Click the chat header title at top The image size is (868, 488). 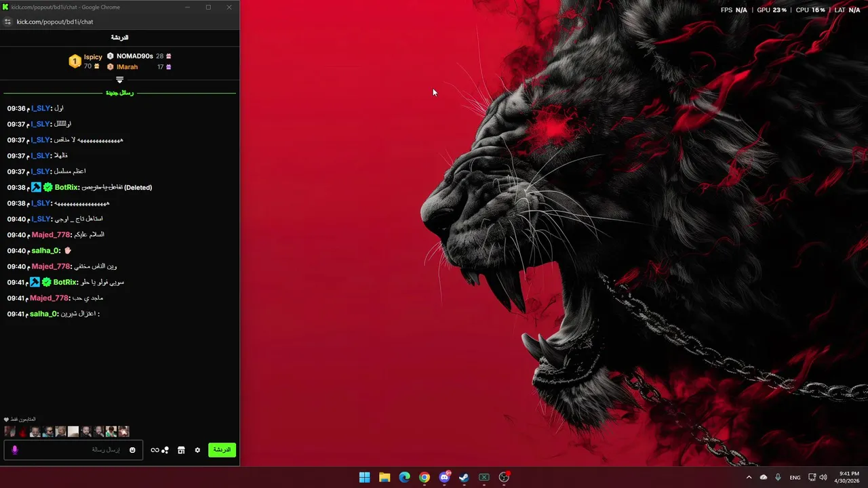tap(119, 37)
